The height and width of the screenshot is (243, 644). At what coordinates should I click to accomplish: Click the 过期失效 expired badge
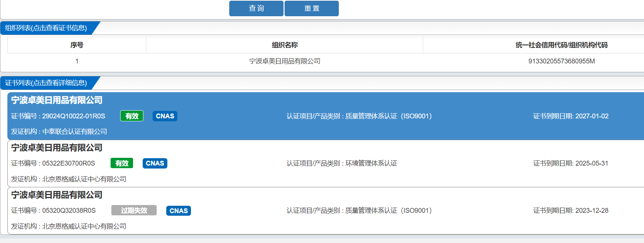pyautogui.click(x=134, y=211)
